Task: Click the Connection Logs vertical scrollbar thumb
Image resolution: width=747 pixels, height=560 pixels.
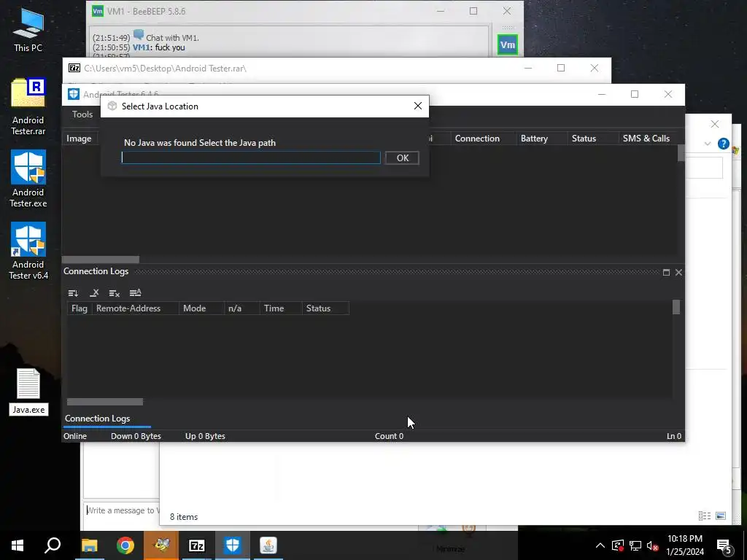Action: pyautogui.click(x=676, y=307)
